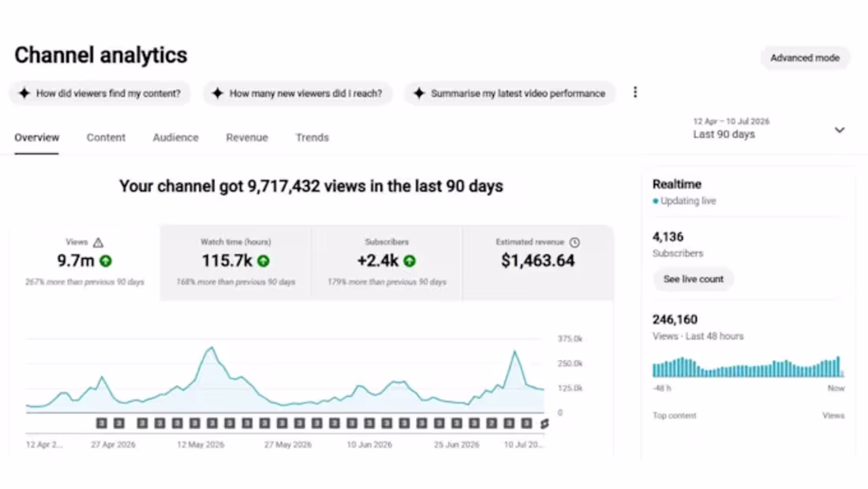Click the clock icon beside Estimated revenue
This screenshot has height=489, width=868.
click(574, 242)
